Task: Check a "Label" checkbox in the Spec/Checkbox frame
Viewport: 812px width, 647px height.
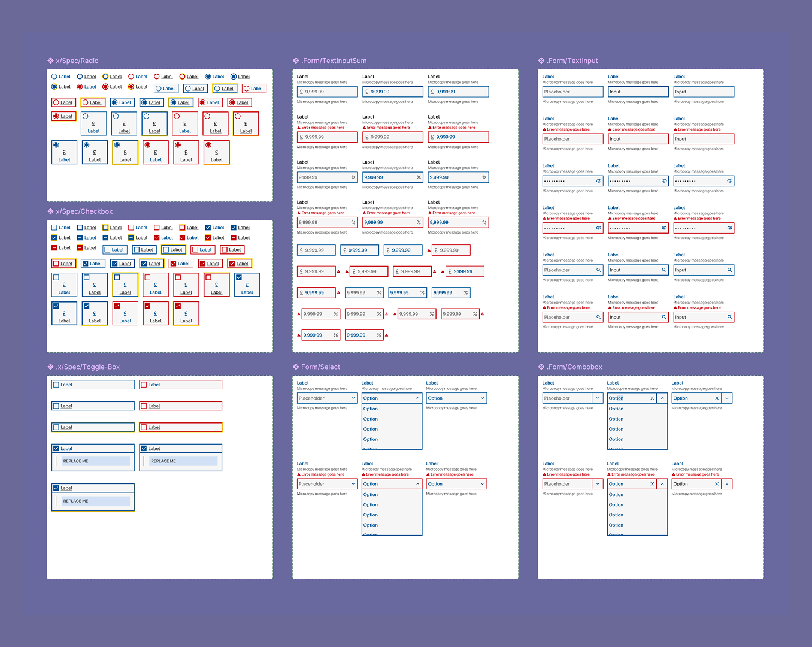Action: (x=55, y=227)
